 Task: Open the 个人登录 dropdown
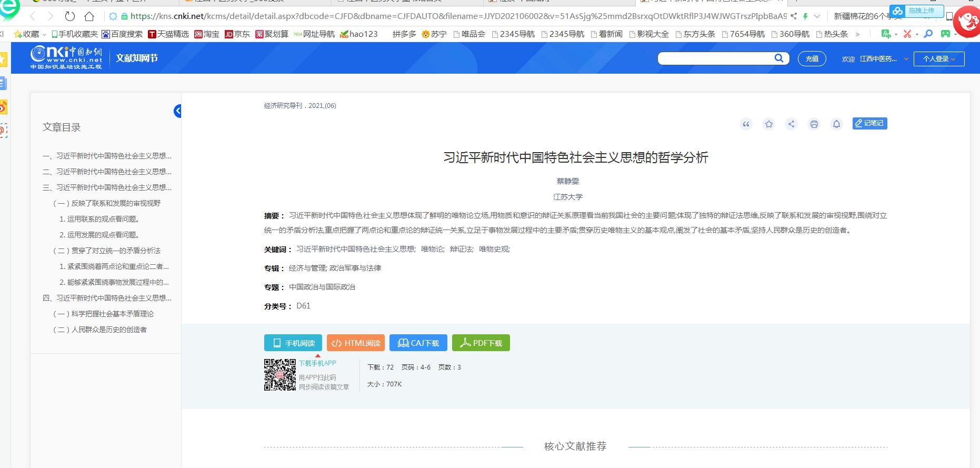pos(939,59)
